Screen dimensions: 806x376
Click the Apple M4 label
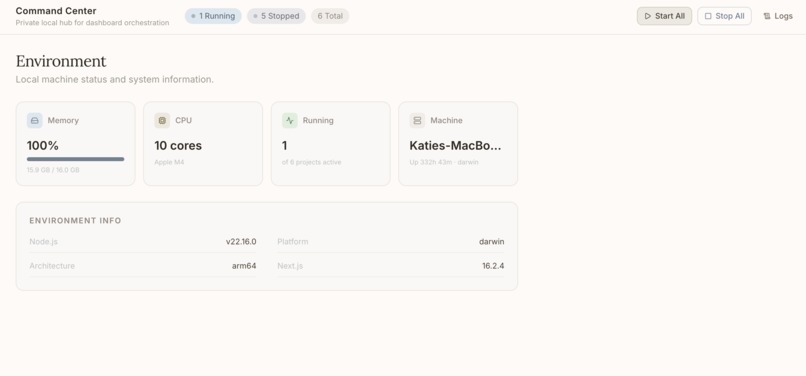click(x=169, y=162)
